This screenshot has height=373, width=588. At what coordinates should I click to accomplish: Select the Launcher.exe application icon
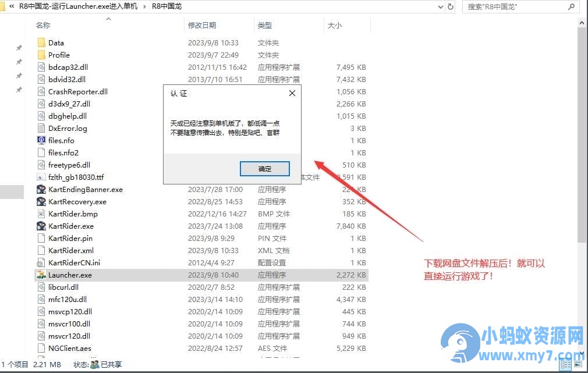(x=41, y=275)
